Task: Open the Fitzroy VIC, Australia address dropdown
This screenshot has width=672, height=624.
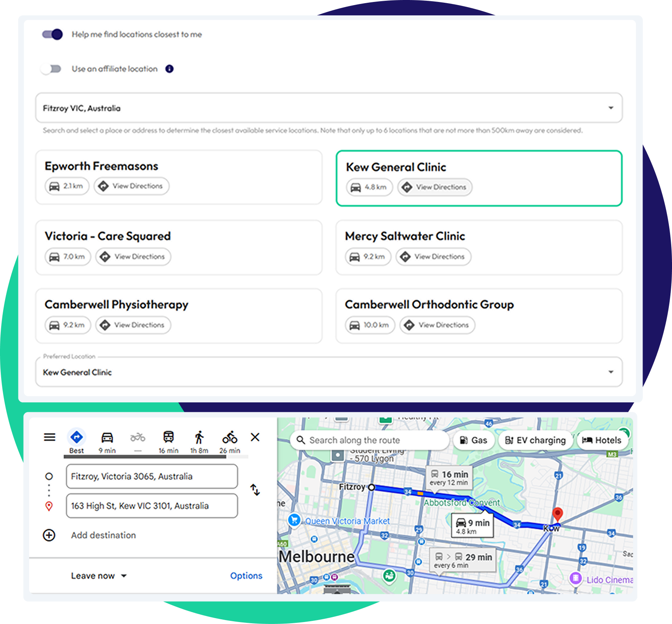Action: [x=329, y=108]
